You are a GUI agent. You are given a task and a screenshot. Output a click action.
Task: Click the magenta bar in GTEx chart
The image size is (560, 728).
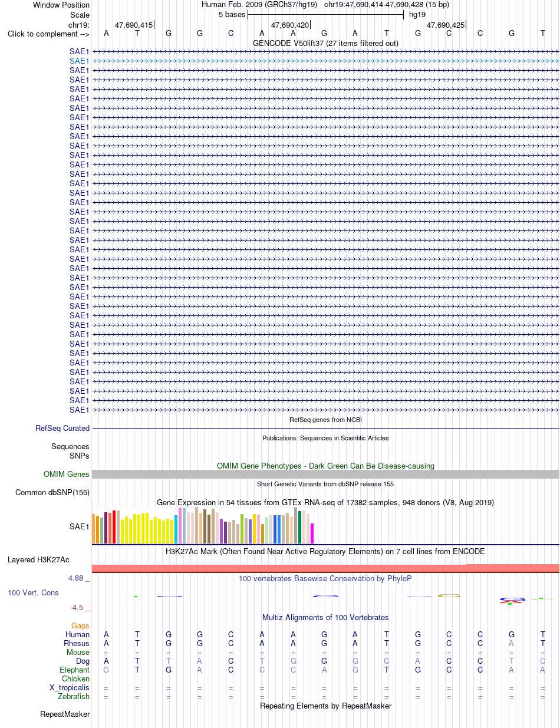tap(312, 533)
